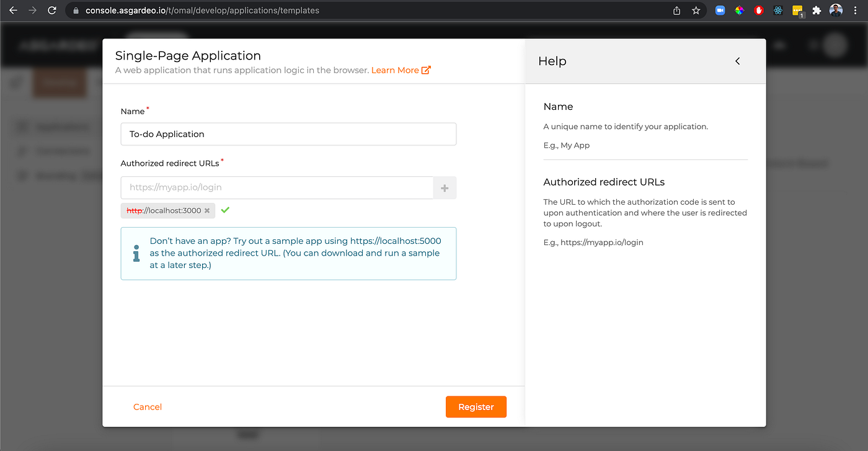
Task: Open the Learn More link
Action: pos(396,69)
